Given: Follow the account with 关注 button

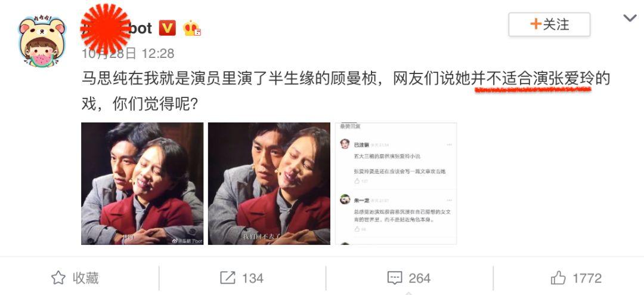Looking at the screenshot, I should point(549,24).
